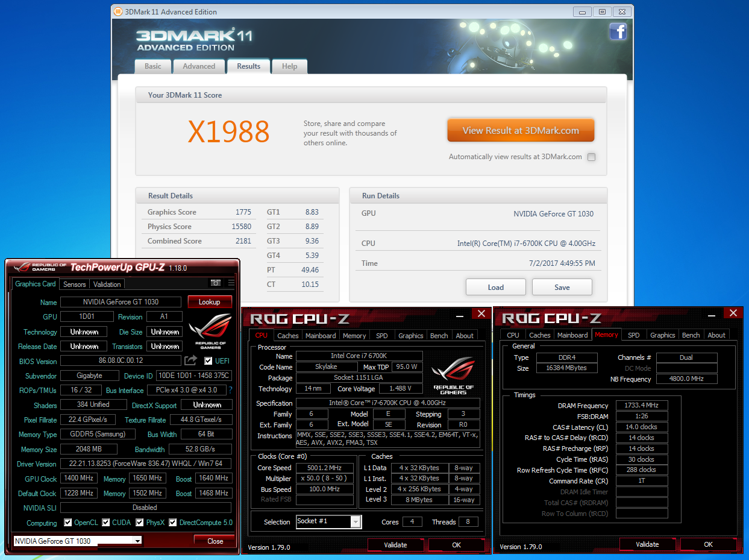Toggle the PhysX checkbox

140,523
